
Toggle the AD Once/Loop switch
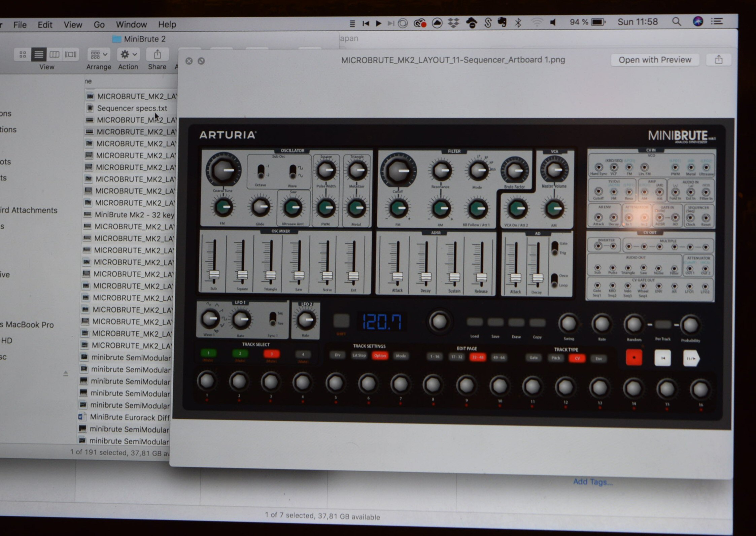point(554,280)
